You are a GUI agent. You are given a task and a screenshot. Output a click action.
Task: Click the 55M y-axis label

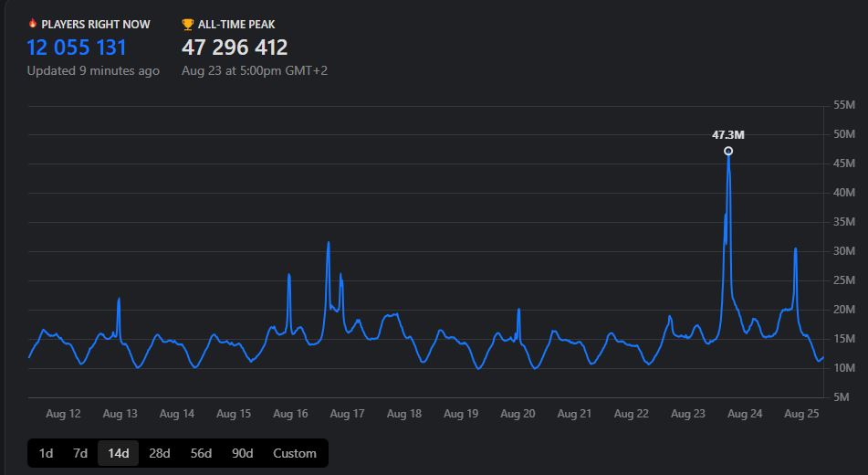click(843, 105)
